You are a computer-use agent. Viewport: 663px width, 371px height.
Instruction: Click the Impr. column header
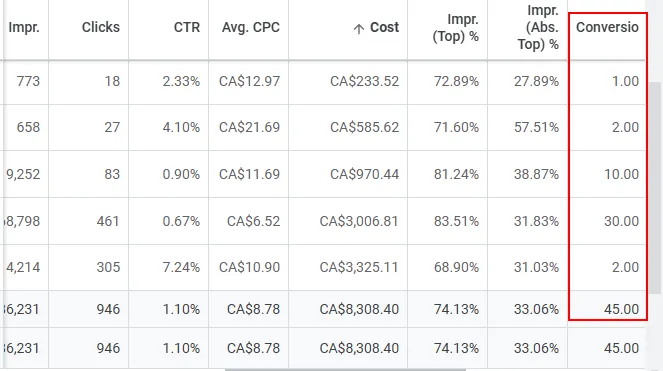tap(24, 27)
